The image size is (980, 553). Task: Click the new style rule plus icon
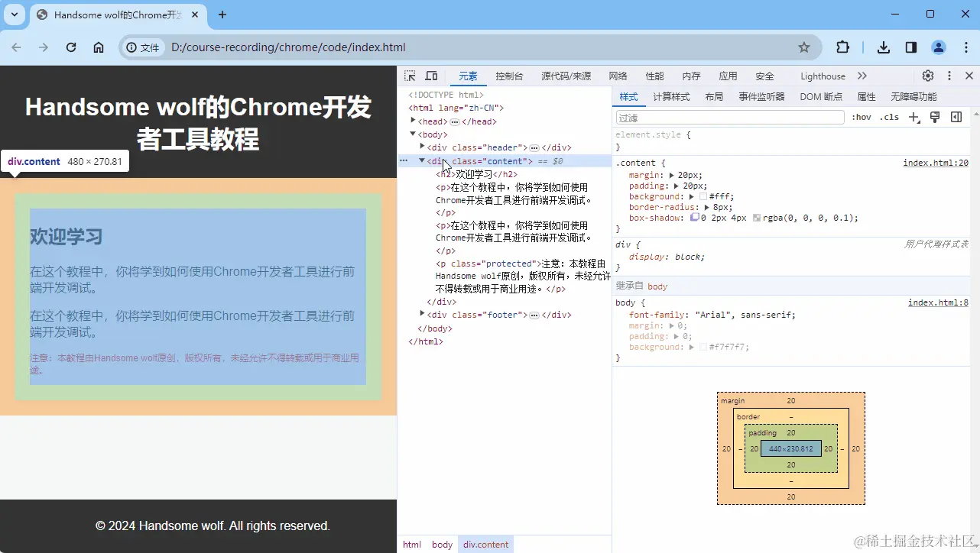913,117
